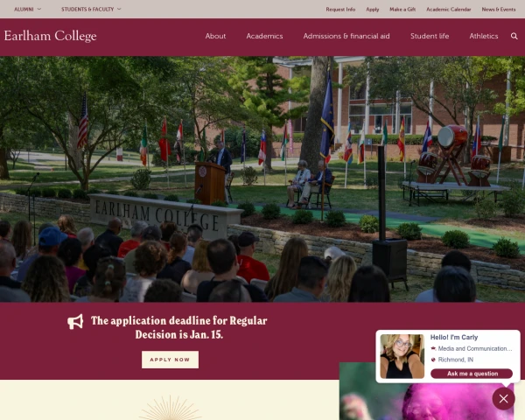Expand the Students & Faculty dropdown chevron
Screen dimensions: 525x420
click(119, 9)
